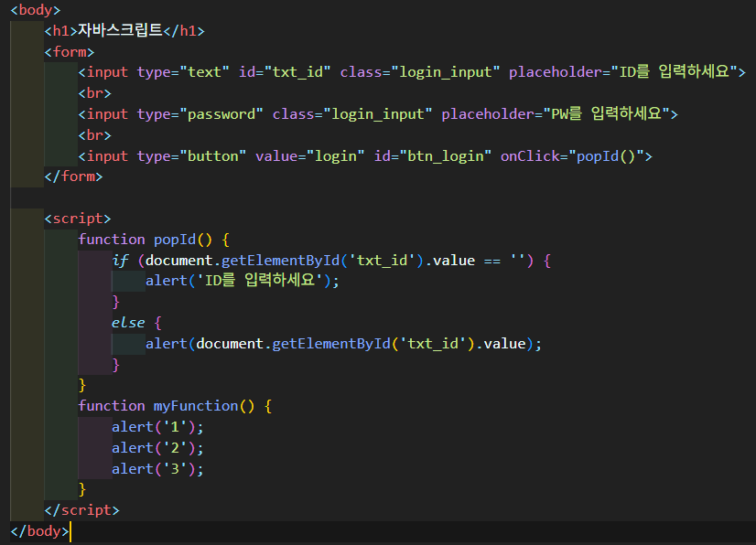
Task: Click the opening <script> tag
Action: pos(78,219)
